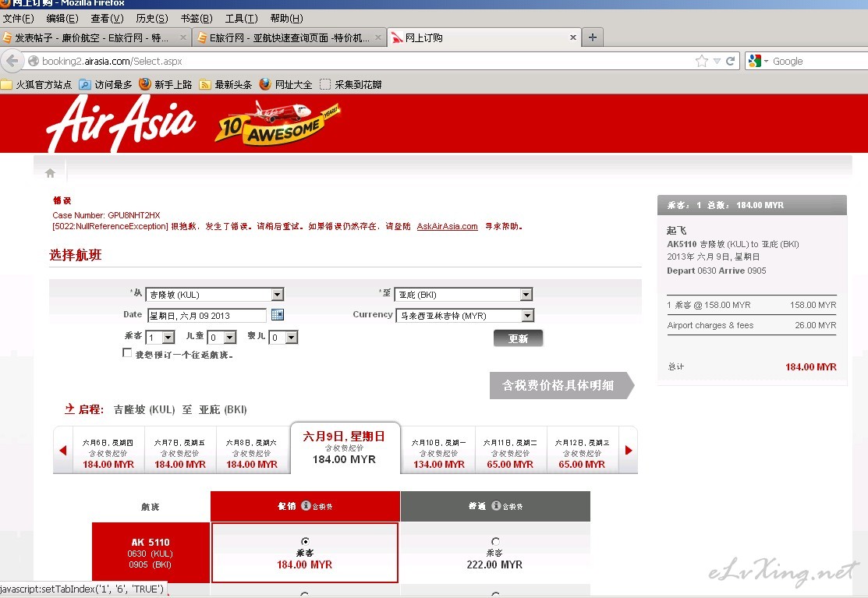Follow the AskAirAsia.com link
The image size is (868, 598).
click(x=448, y=226)
